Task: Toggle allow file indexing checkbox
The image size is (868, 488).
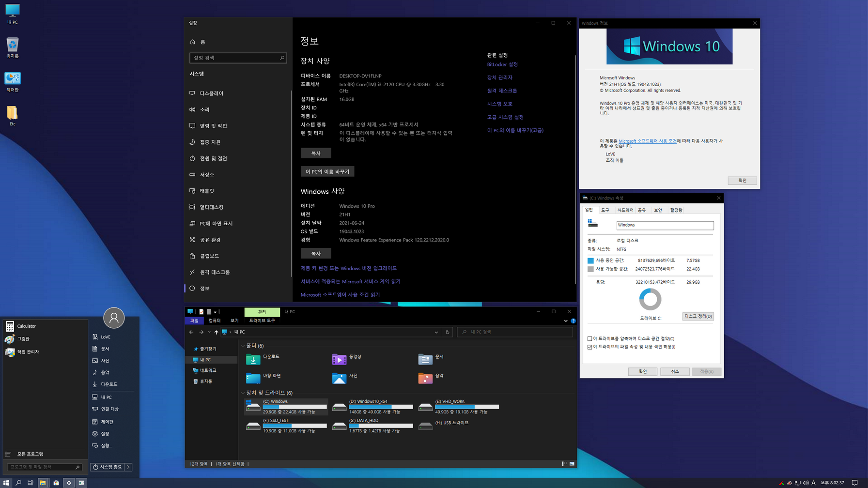Action: click(589, 347)
